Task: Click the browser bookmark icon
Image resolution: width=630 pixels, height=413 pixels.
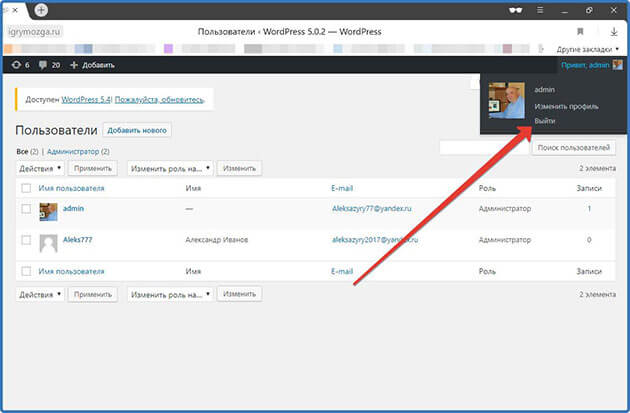Action: point(580,31)
